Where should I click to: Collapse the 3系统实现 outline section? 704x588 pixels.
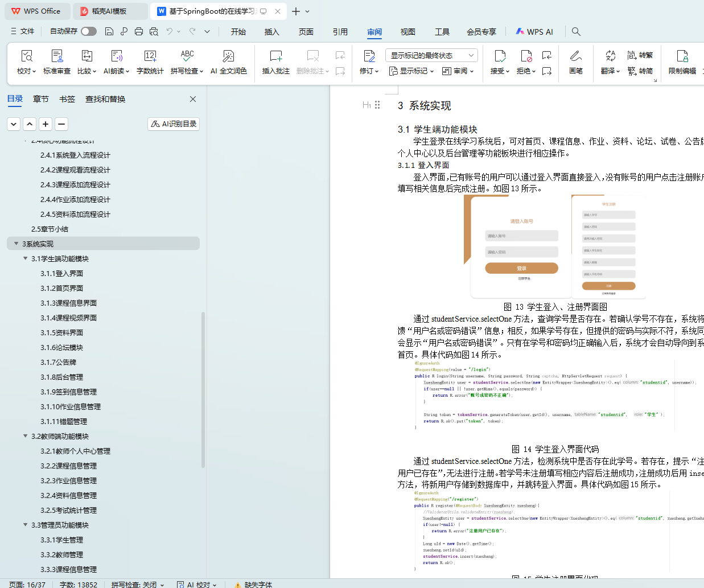[16, 244]
